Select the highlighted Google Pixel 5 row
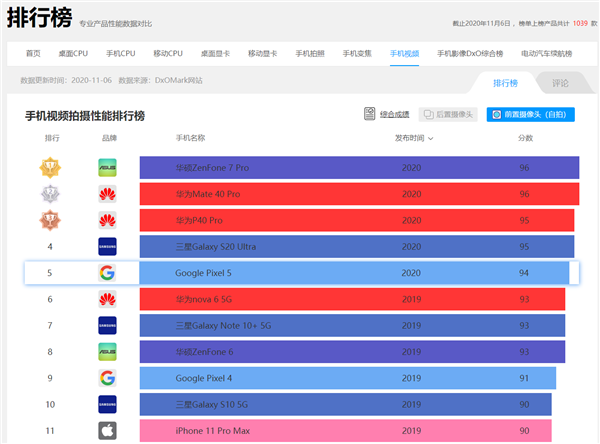The image size is (600, 444). pyautogui.click(x=300, y=273)
